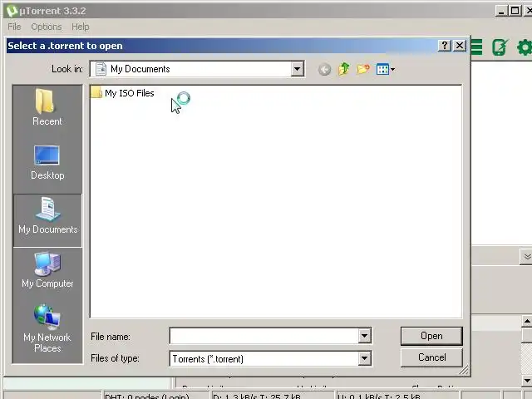Open the Recent places shortcut
The height and width of the screenshot is (399, 532).
[47, 107]
